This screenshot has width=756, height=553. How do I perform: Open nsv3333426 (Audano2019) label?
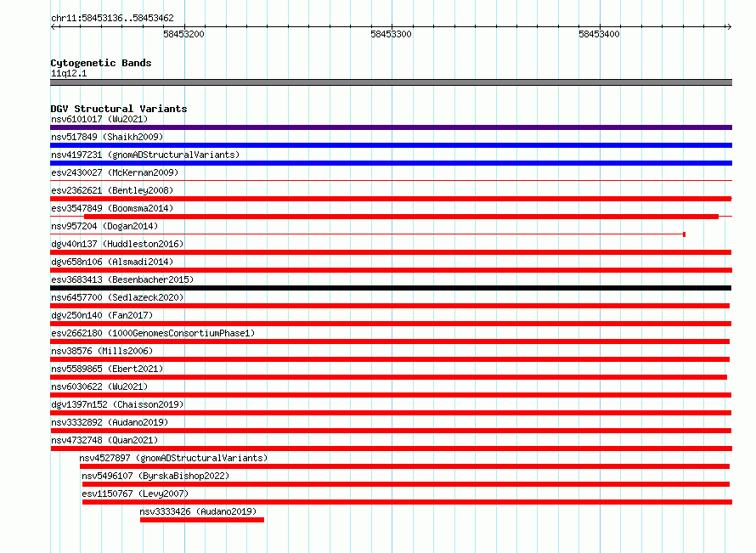198,511
